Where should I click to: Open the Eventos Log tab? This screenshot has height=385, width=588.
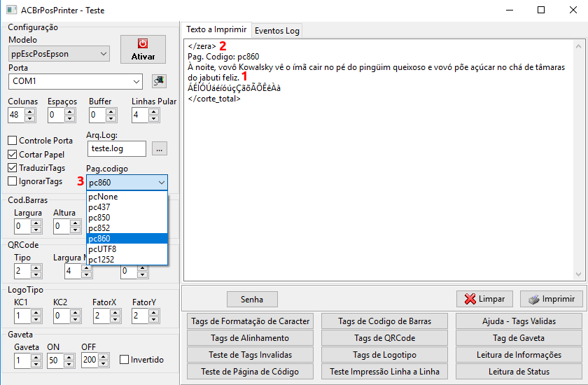pos(276,31)
